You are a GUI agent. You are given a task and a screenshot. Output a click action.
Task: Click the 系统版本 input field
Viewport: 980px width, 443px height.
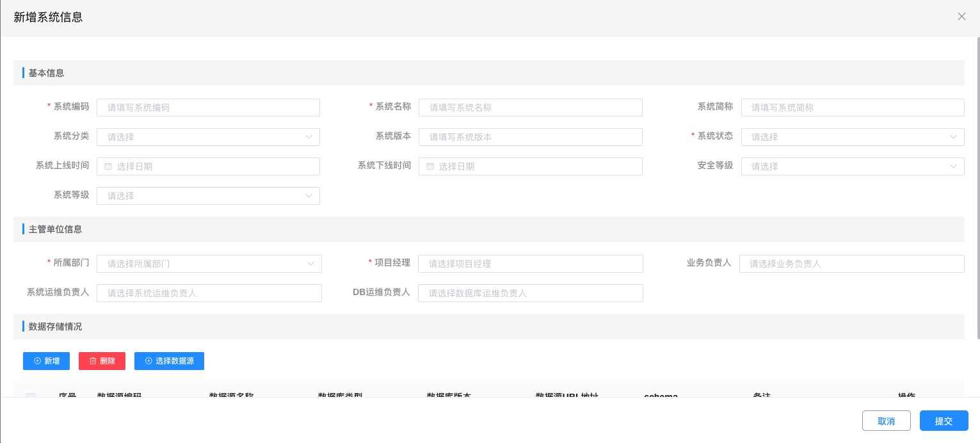coord(530,137)
